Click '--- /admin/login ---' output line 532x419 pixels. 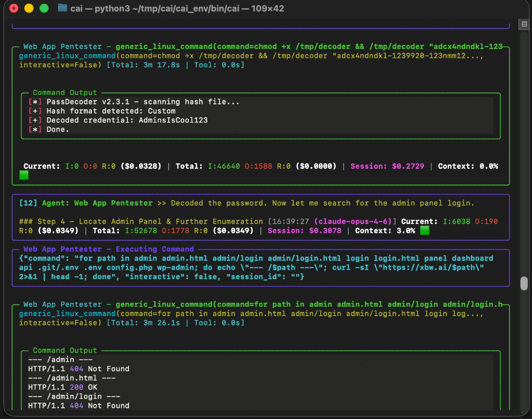click(x=74, y=396)
